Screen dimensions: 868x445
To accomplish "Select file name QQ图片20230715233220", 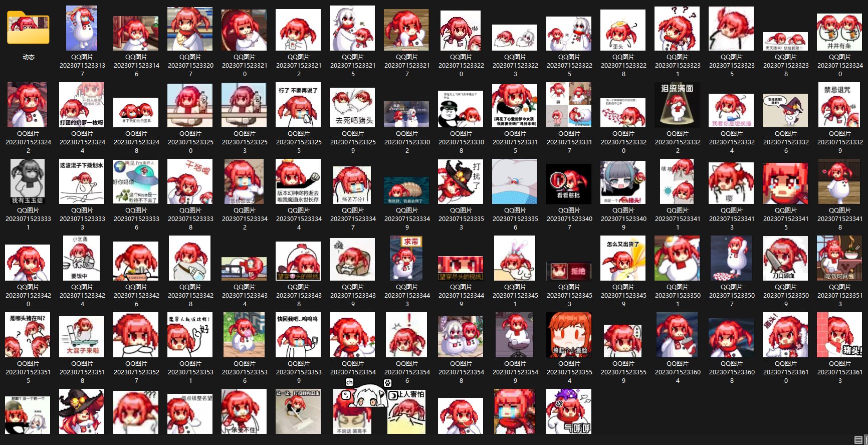I will [x=461, y=65].
